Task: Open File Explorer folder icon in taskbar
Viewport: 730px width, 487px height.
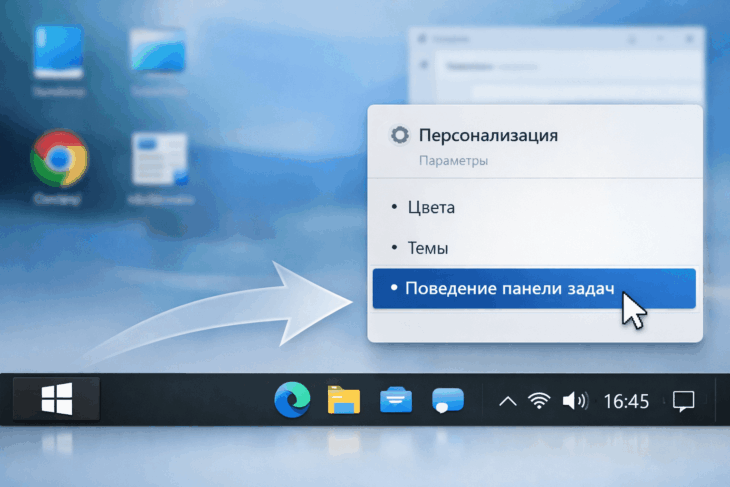Action: [344, 399]
